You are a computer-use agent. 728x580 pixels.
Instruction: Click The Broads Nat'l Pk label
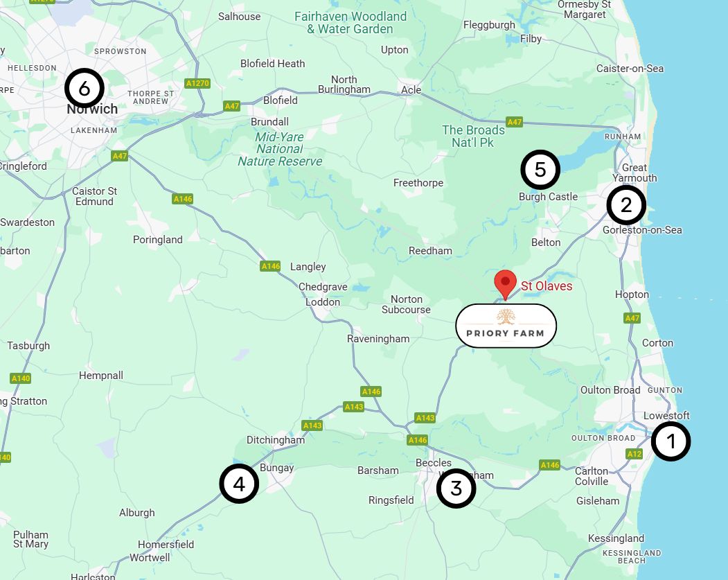[473, 136]
